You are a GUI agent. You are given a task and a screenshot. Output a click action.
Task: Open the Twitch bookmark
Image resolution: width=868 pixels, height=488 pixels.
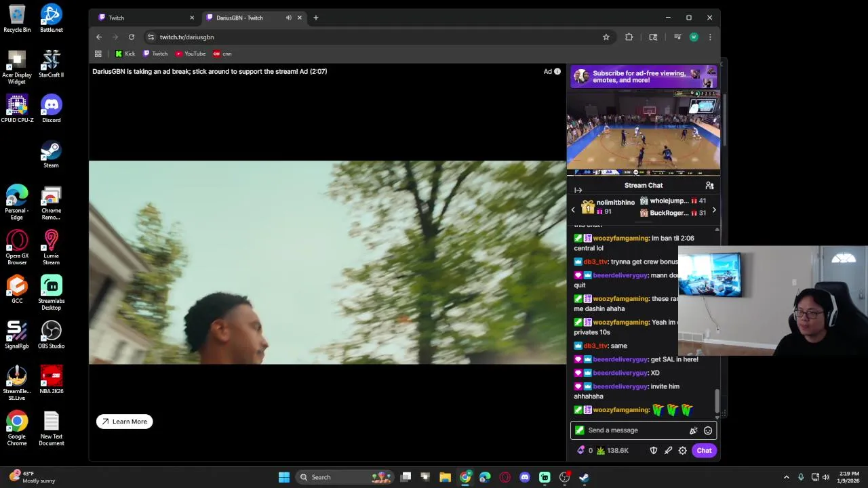(155, 54)
